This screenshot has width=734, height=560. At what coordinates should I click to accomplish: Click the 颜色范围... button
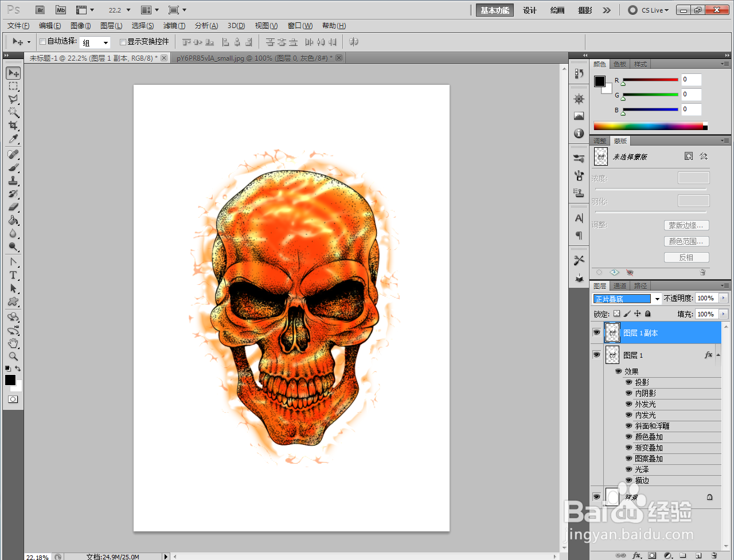[x=686, y=241]
